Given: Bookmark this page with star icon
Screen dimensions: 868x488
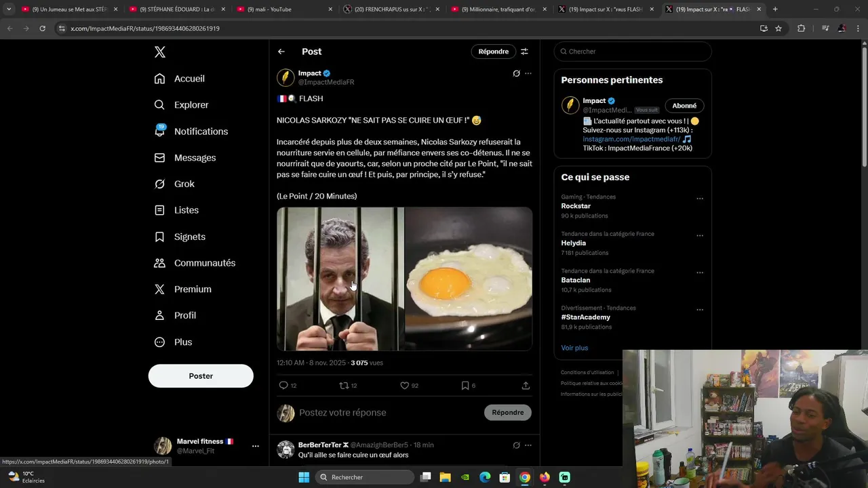Looking at the screenshot, I should (x=778, y=28).
